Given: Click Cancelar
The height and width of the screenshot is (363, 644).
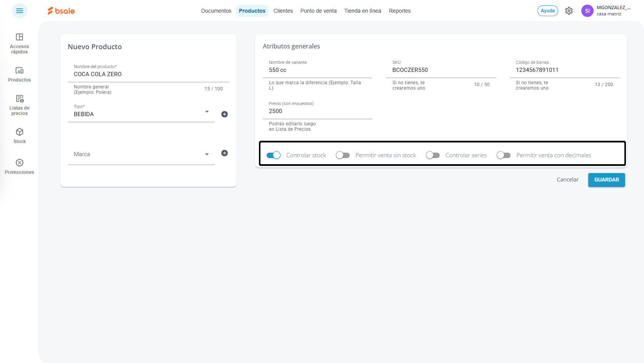Looking at the screenshot, I should (x=567, y=180).
